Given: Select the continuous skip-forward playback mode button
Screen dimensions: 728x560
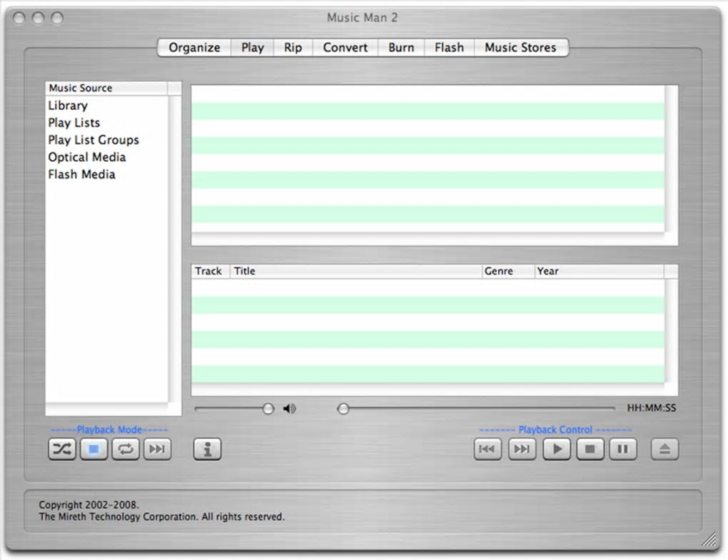Looking at the screenshot, I should 158,449.
